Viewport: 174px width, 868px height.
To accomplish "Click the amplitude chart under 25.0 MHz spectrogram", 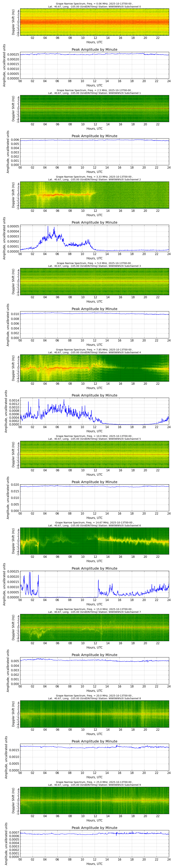I will [94, 843].
